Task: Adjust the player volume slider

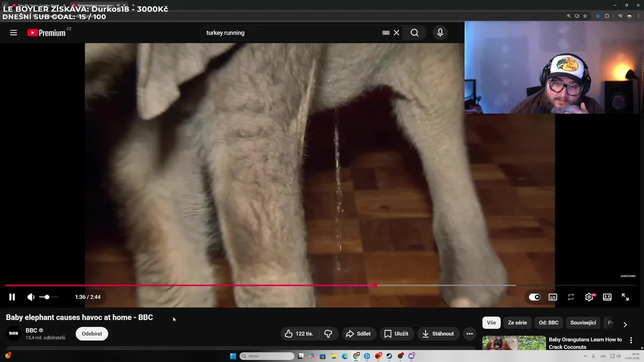Action: click(49, 297)
